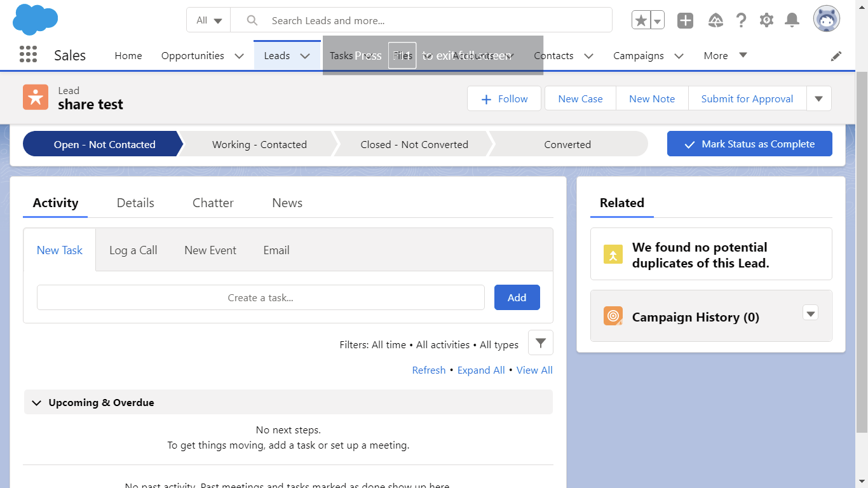Viewport: 868px width, 488px height.
Task: Click the magnifier icon in the search bar
Action: [x=252, y=20]
